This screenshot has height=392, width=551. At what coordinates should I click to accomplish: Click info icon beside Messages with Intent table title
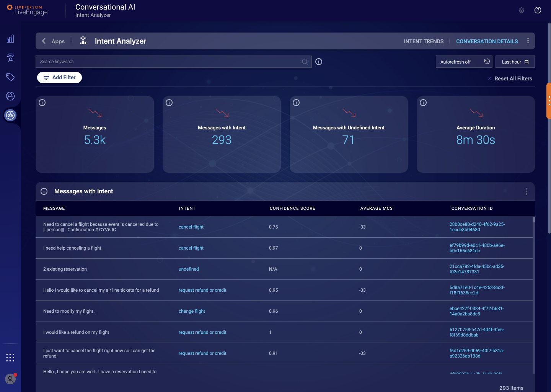click(x=44, y=191)
